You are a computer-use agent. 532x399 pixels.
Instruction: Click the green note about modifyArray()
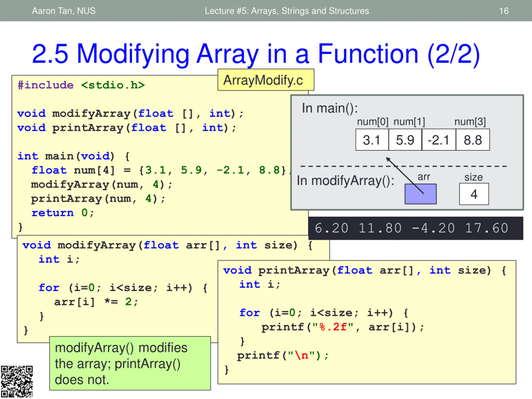(x=130, y=363)
